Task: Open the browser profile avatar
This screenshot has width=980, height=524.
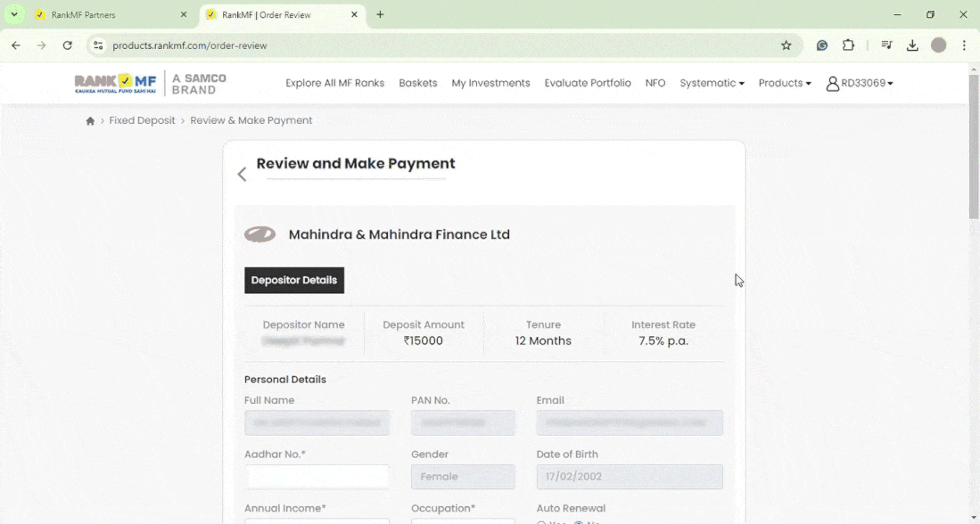Action: (x=938, y=45)
